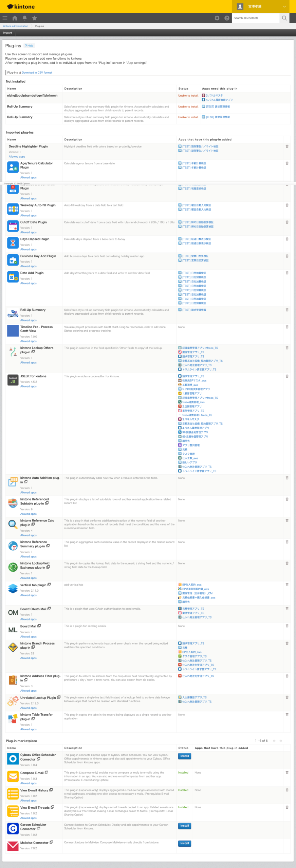296x868 pixels.
Task: Click the Import menu item
Action: [x=7, y=33]
